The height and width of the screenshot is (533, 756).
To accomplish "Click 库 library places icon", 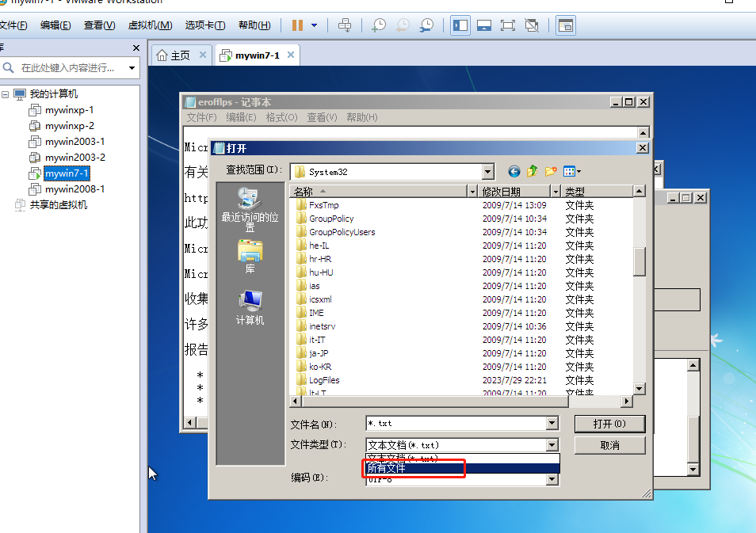I will tap(250, 257).
